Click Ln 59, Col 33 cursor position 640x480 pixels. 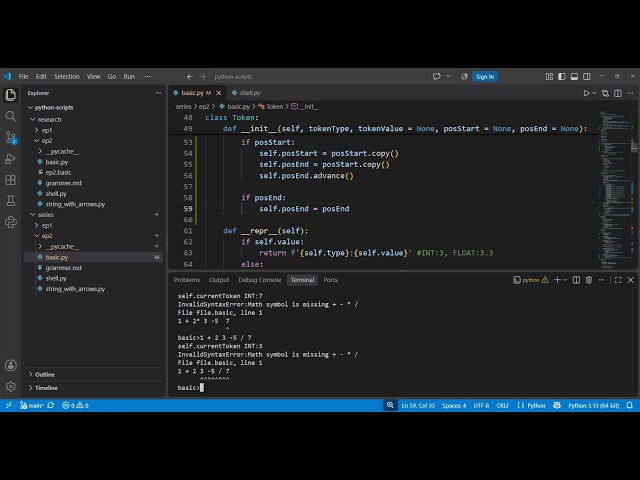[418, 405]
